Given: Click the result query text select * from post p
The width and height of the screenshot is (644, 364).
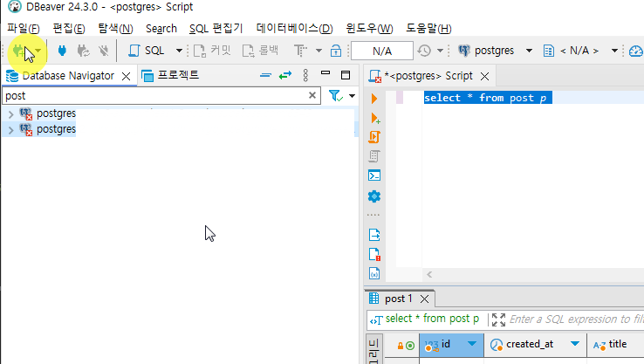Looking at the screenshot, I should click(x=432, y=319).
